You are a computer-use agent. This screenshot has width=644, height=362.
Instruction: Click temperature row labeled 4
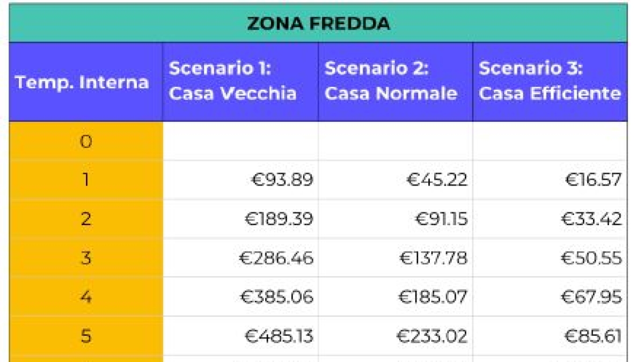[x=86, y=297]
